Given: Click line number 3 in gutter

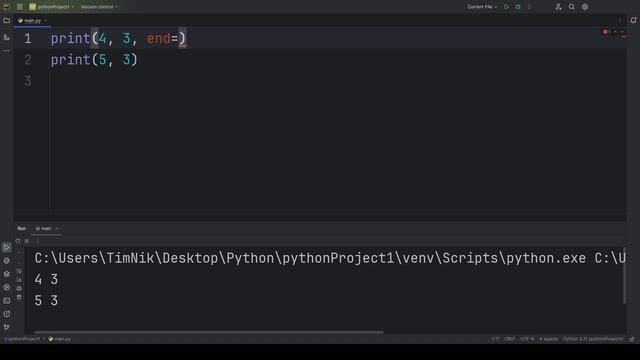Looking at the screenshot, I should click(27, 81).
